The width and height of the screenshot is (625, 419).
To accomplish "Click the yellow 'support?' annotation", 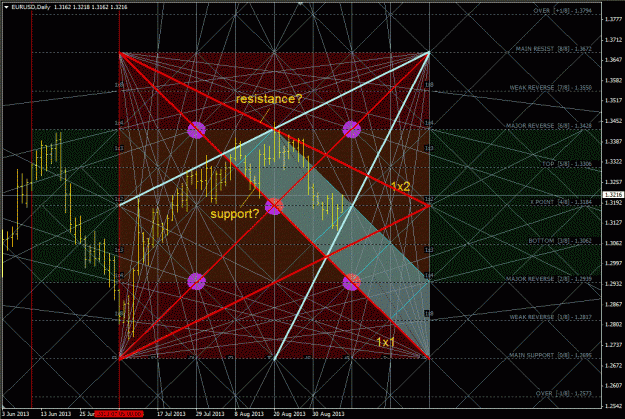I will click(235, 214).
